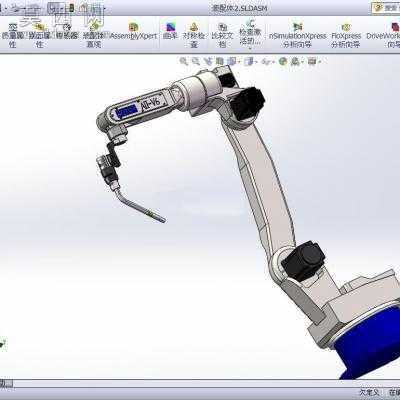Screen dimensions: 400x400
Task: Launch FloXpress analysis wizard
Action: 346,35
